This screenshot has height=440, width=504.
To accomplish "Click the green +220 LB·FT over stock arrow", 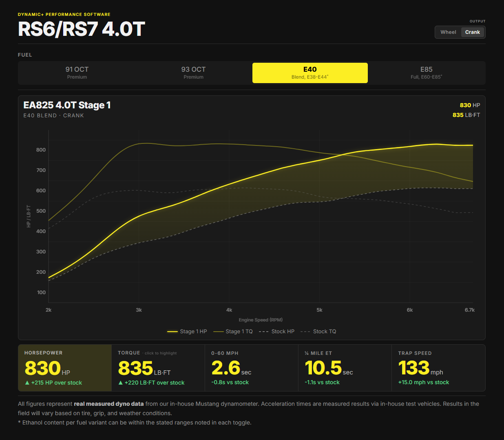I will [x=121, y=383].
